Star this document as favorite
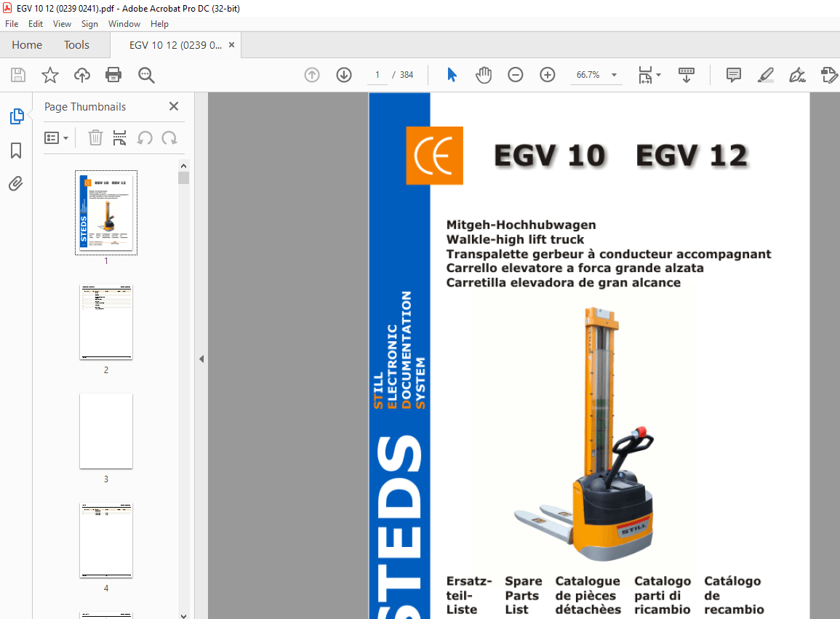 49,75
